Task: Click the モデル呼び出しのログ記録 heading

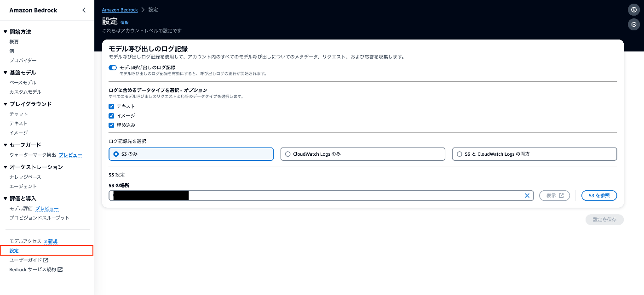Action: 148,49
